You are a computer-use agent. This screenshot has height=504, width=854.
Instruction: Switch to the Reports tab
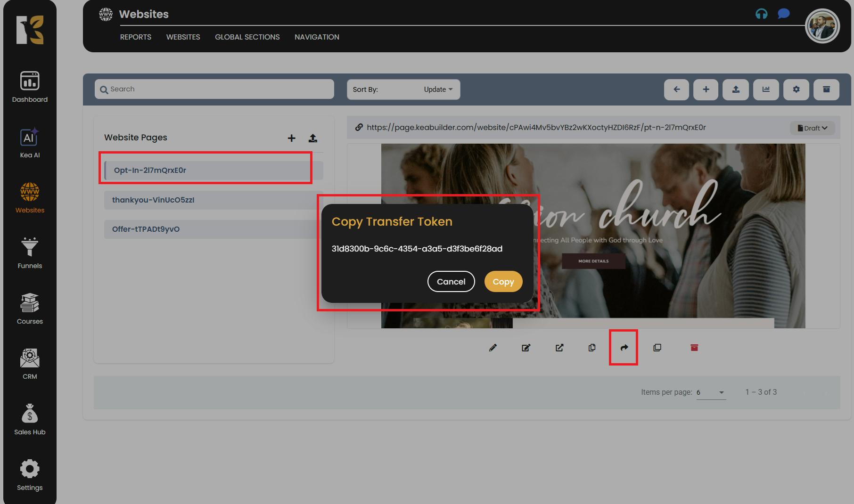pyautogui.click(x=135, y=37)
